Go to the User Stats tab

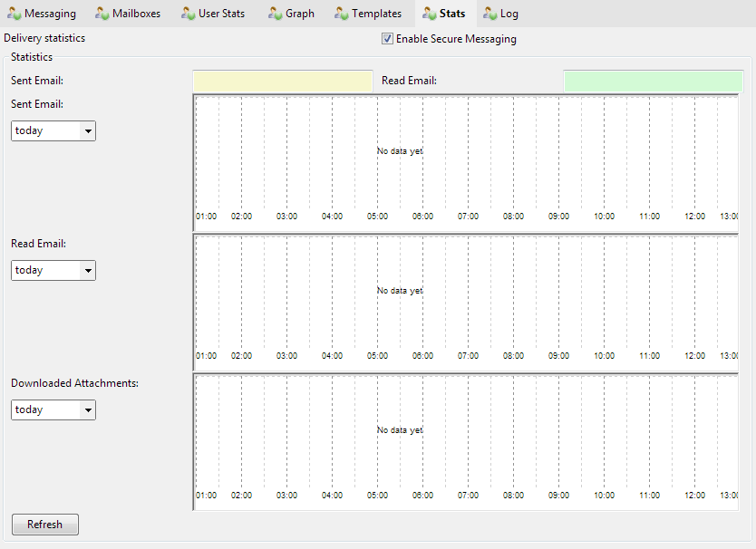click(221, 14)
